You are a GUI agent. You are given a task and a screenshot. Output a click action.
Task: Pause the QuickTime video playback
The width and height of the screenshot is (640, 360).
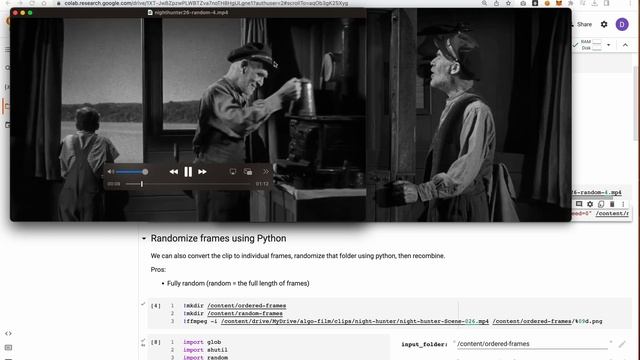[188, 172]
